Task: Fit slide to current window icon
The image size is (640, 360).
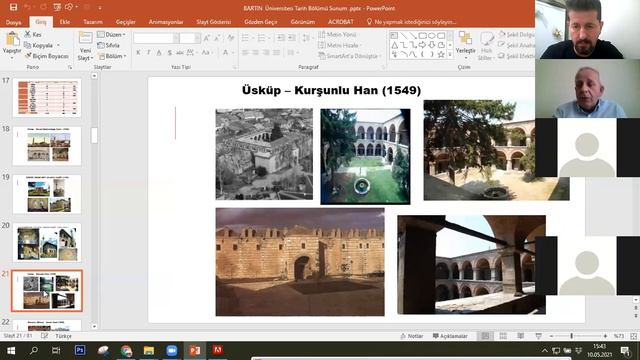Action: (x=634, y=336)
